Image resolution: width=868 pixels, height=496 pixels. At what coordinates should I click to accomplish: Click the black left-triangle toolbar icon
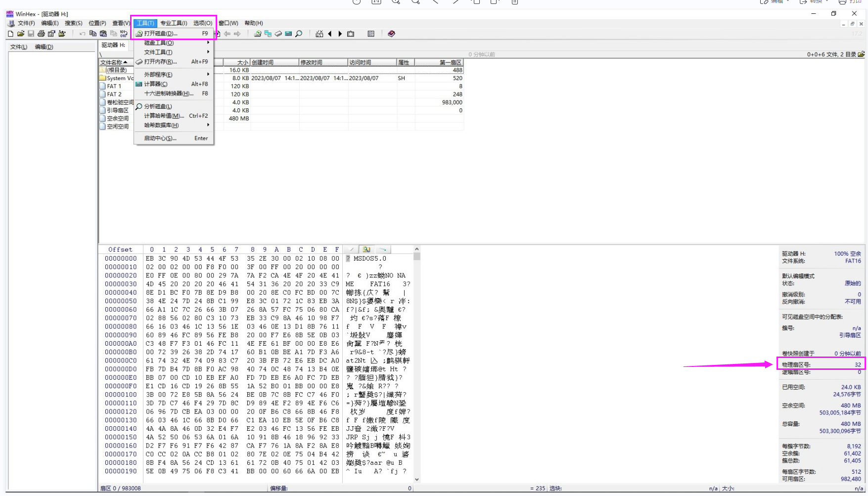pos(330,34)
